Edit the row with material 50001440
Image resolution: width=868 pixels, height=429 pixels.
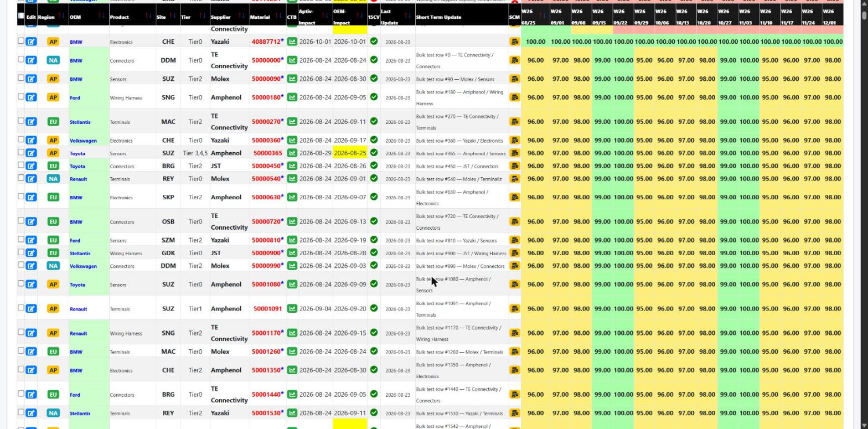[31, 395]
